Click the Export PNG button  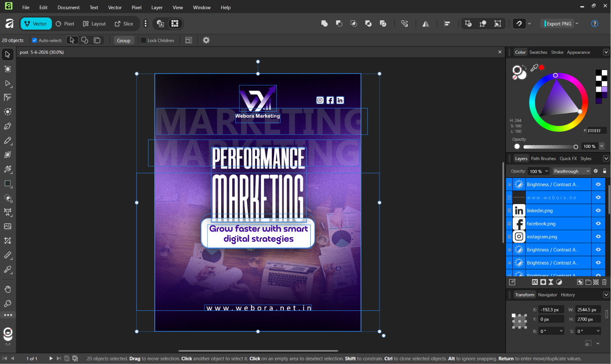pyautogui.click(x=558, y=23)
